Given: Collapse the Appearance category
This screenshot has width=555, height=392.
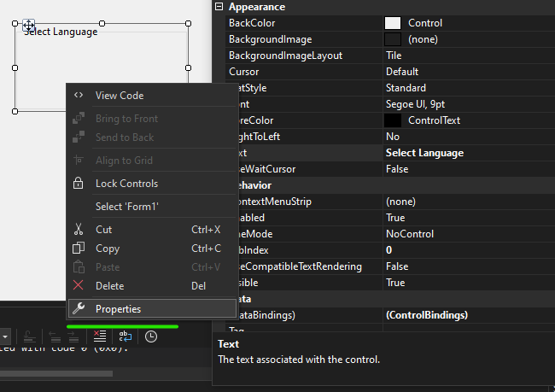Looking at the screenshot, I should (219, 7).
